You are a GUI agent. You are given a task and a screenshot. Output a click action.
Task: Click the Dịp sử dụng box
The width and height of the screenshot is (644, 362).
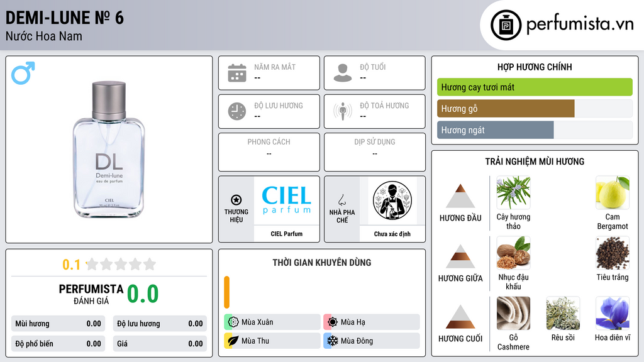click(375, 152)
